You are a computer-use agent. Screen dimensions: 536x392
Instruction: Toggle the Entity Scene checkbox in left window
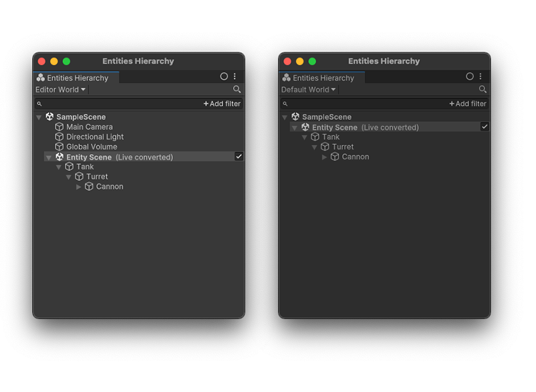pos(239,156)
